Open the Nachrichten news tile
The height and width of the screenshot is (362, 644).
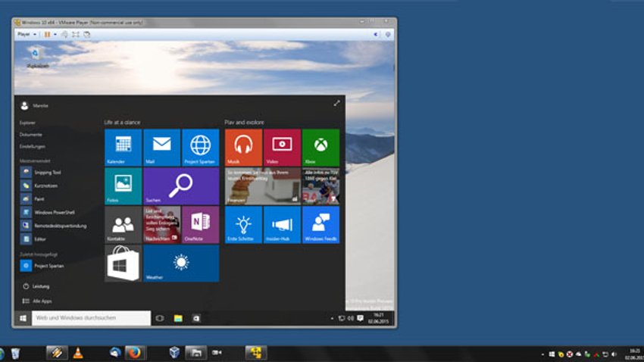pyautogui.click(x=162, y=225)
